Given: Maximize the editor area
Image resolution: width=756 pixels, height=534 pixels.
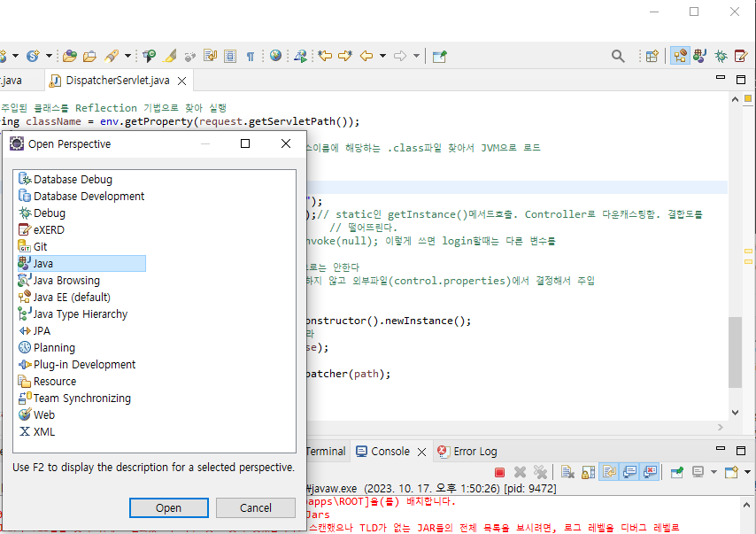Looking at the screenshot, I should click(741, 80).
